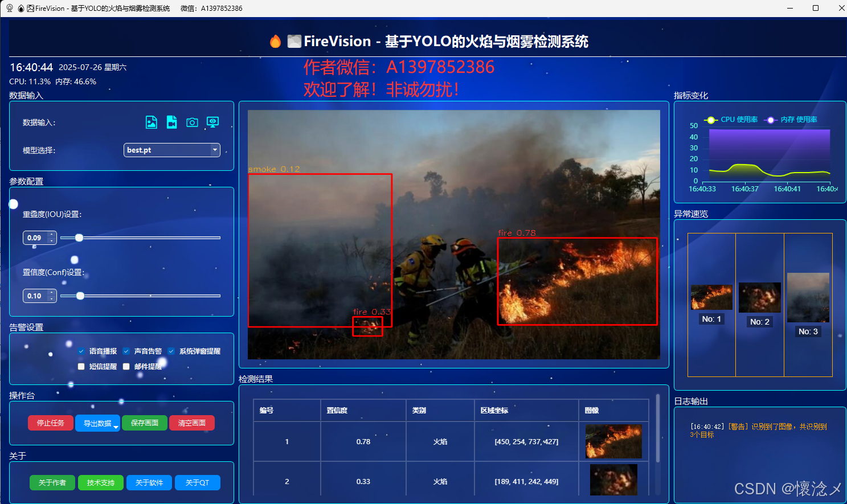Open the camera input source

pyautogui.click(x=192, y=122)
